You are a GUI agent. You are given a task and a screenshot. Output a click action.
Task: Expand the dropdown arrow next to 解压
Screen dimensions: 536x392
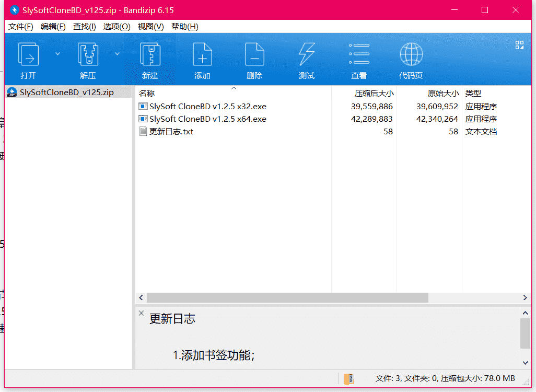coord(117,54)
